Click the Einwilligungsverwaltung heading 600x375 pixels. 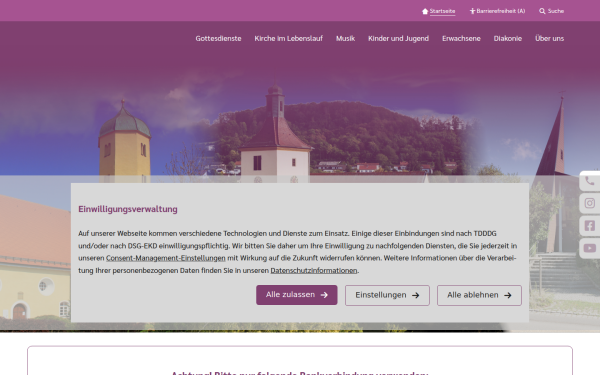point(128,209)
